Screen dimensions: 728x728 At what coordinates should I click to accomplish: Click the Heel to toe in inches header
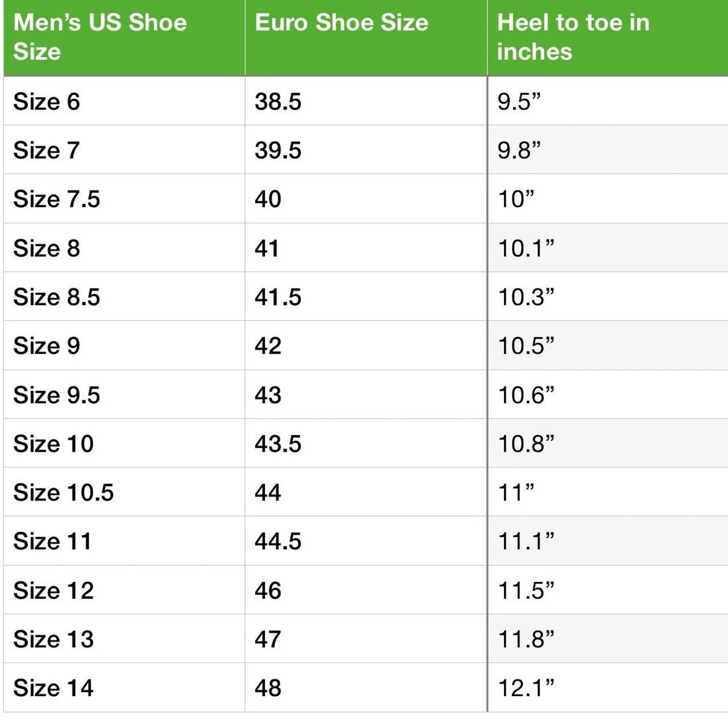point(607,38)
